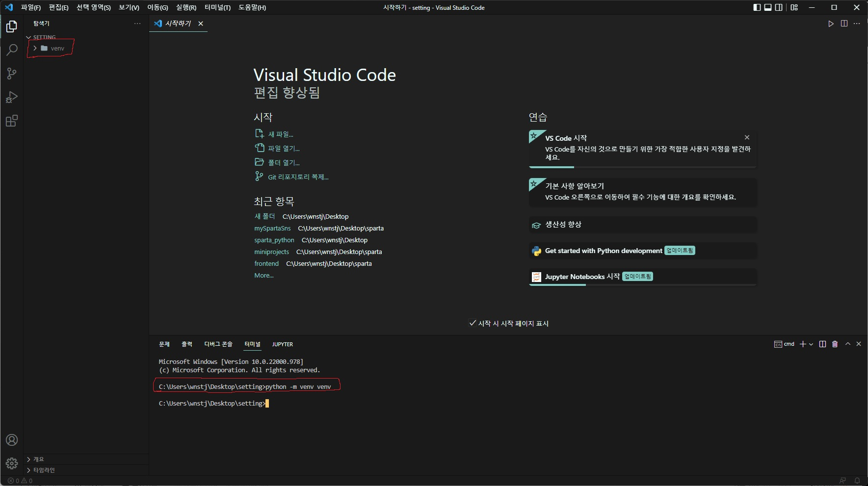Open the 도움말(H) menu

point(252,7)
